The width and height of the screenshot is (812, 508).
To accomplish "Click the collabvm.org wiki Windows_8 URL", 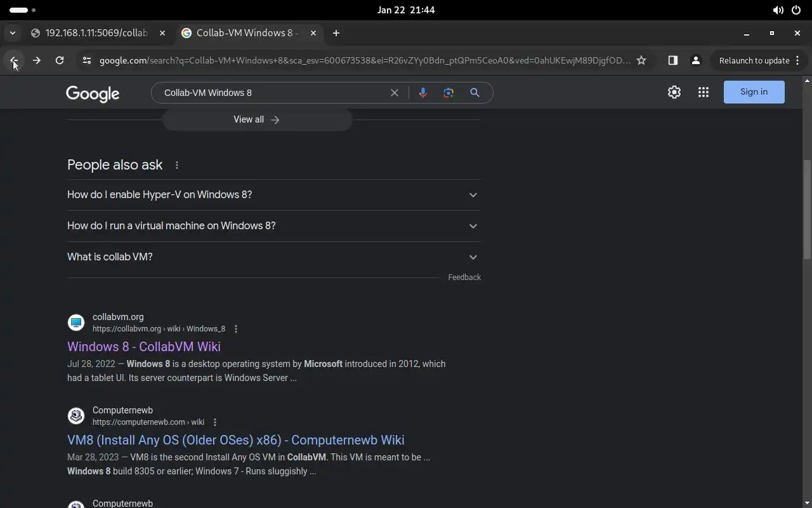I will 159,329.
